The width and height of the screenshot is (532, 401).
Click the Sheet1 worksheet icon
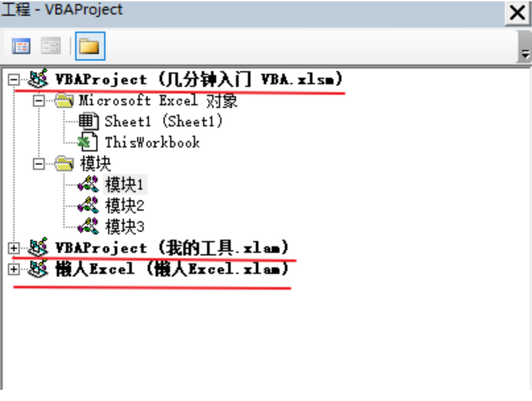pyautogui.click(x=88, y=122)
